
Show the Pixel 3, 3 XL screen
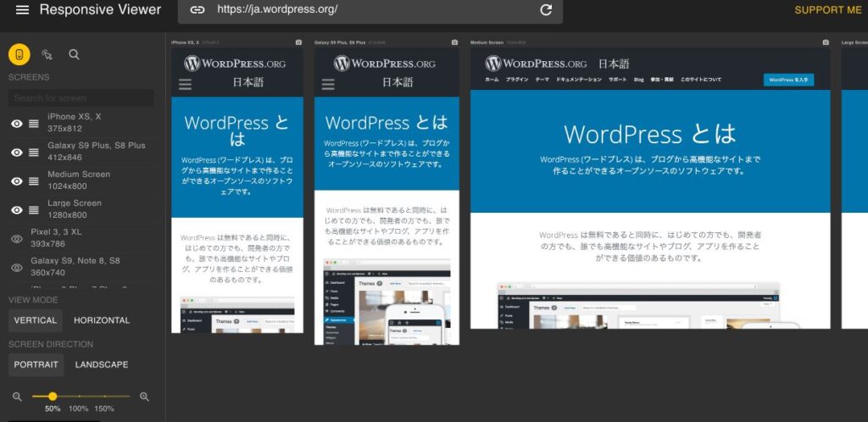(17, 238)
